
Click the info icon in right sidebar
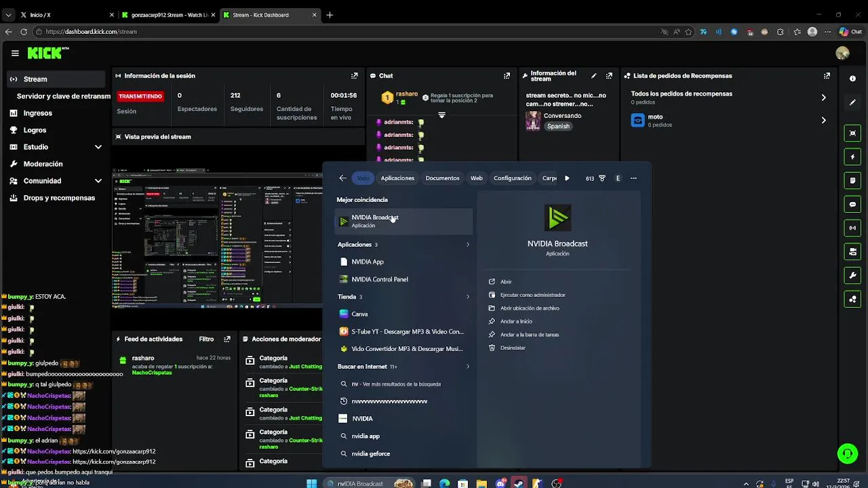tap(852, 79)
